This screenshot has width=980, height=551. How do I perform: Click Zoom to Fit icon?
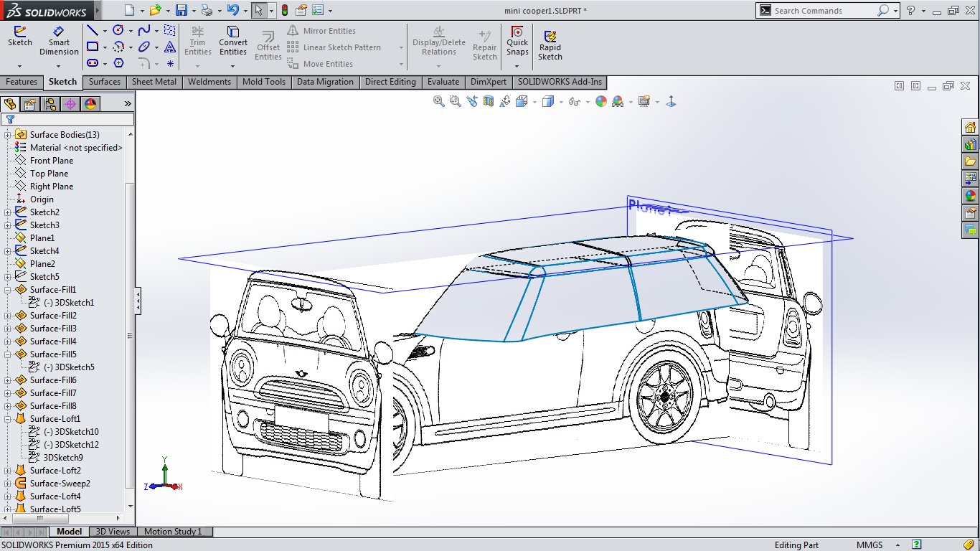(x=439, y=101)
